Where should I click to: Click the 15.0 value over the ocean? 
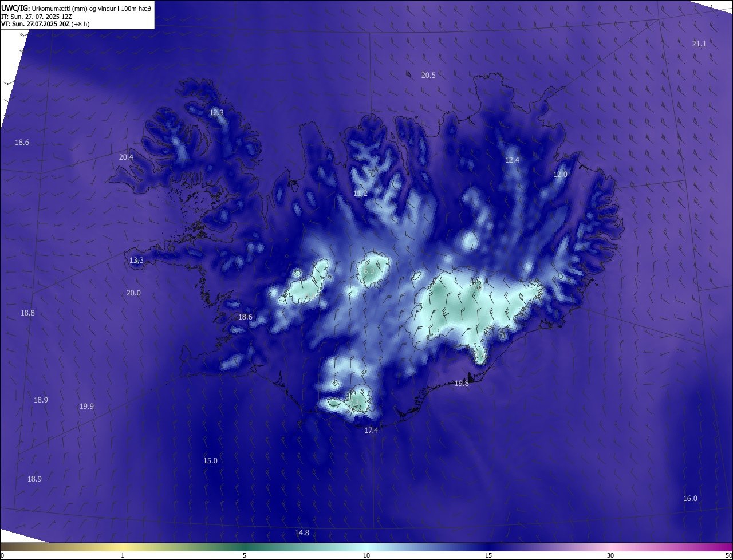click(210, 460)
